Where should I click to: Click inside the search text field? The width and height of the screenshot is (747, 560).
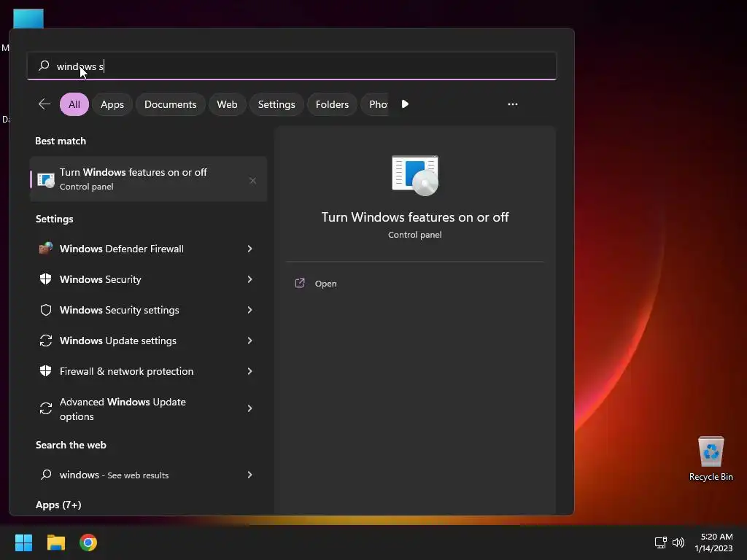(x=292, y=66)
